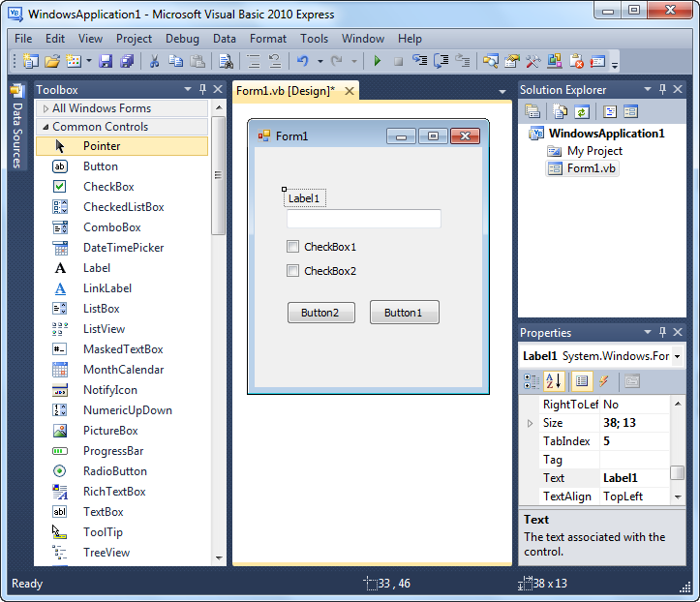This screenshot has width=700, height=602.
Task: Open the Format menu
Action: click(268, 39)
